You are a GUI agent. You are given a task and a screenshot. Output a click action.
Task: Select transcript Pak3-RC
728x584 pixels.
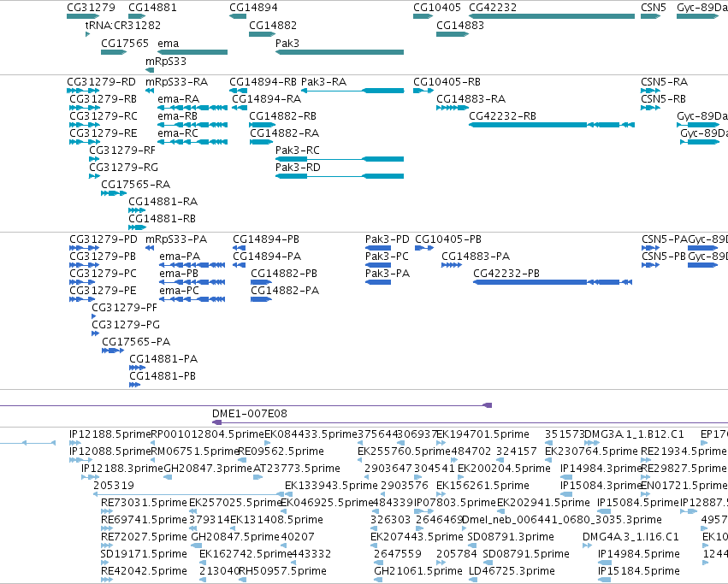[298, 150]
